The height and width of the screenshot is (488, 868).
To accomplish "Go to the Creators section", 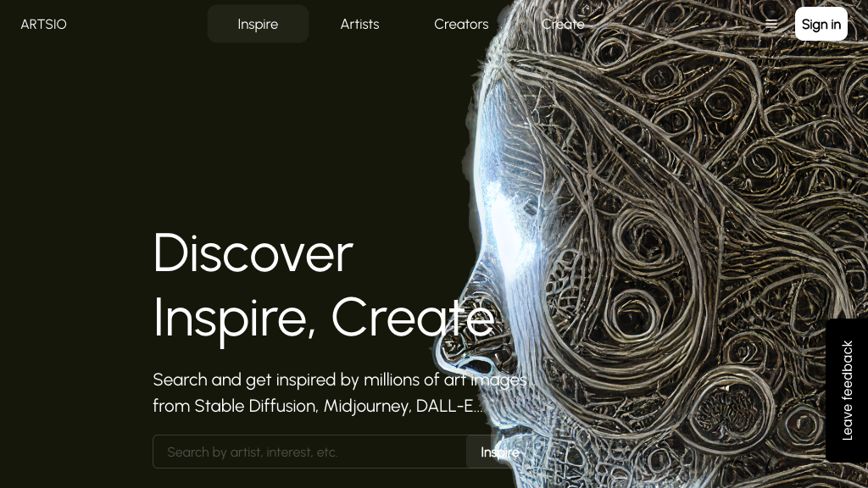I will tap(461, 24).
